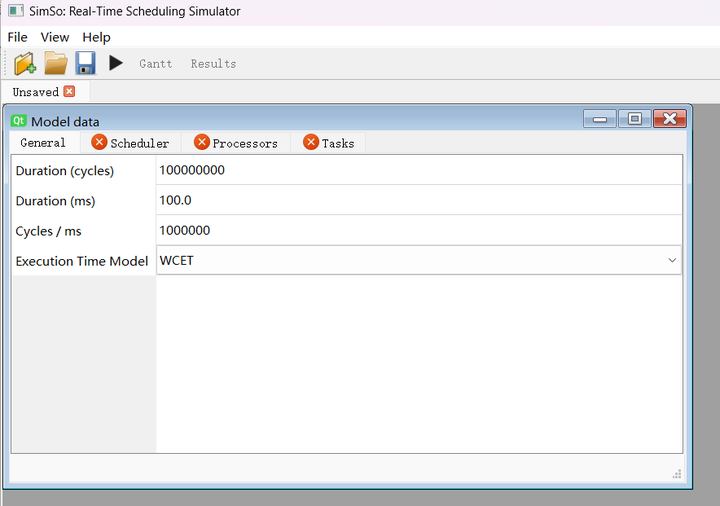Switch to the Scheduler tab
720x506 pixels.
(x=130, y=143)
